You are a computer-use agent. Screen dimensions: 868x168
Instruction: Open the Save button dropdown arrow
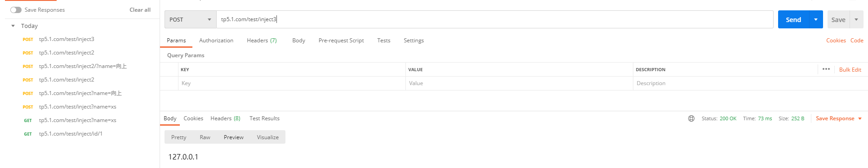click(856, 19)
